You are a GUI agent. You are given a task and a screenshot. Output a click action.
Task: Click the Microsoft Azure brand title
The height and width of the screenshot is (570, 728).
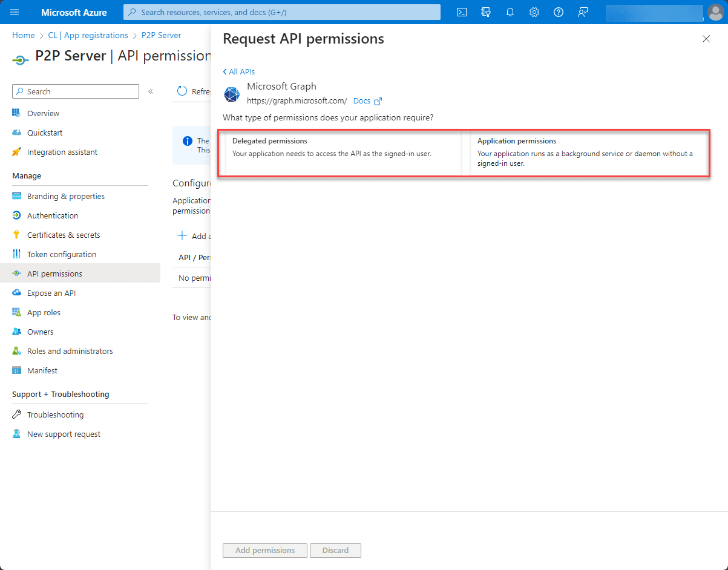click(74, 12)
